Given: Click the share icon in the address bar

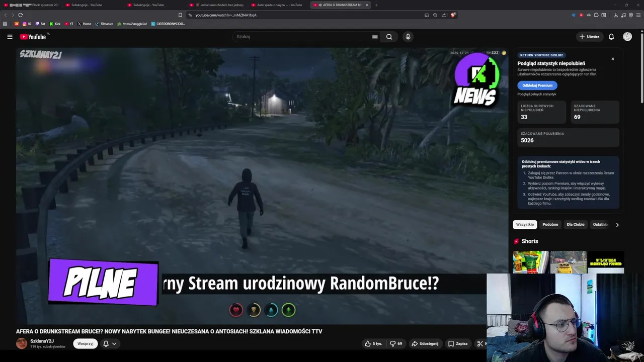Looking at the screenshot, I should [443, 15].
